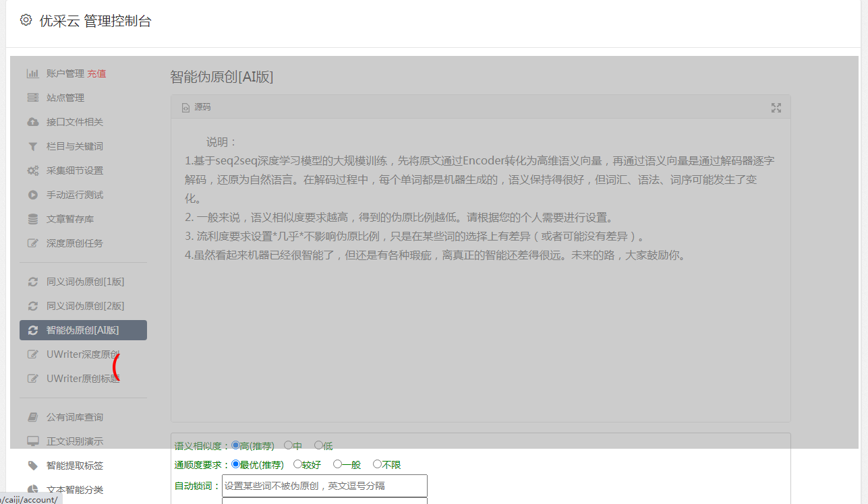Screen dimensions: 868x504
Task: Select 低 for 语义相似度
Action: pyautogui.click(x=318, y=445)
